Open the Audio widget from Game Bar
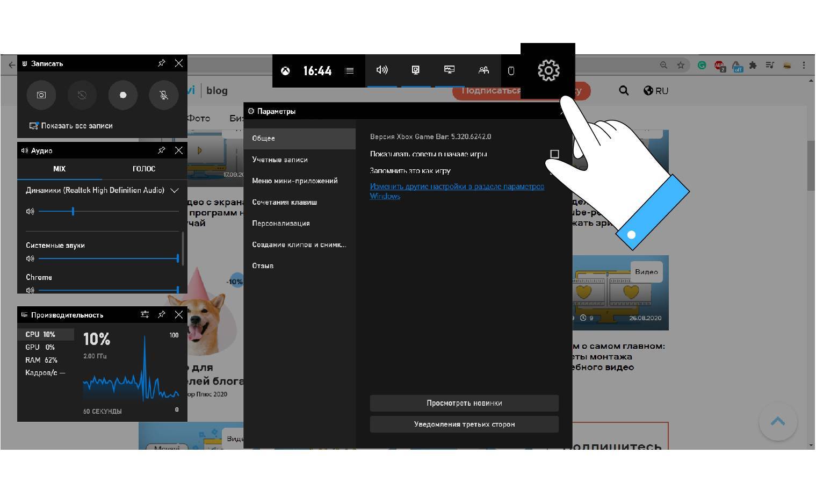Screen dimensions: 816x504 point(382,70)
